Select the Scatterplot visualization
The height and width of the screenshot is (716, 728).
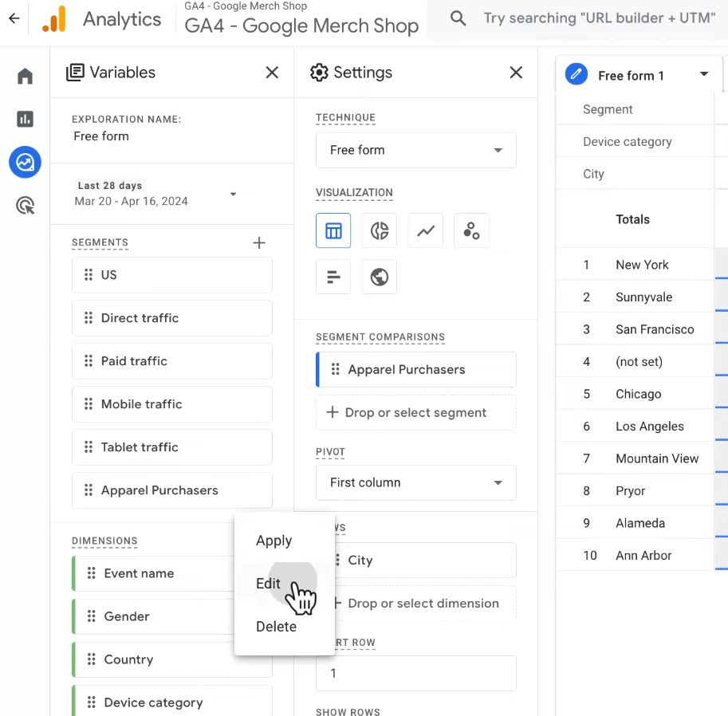point(471,230)
